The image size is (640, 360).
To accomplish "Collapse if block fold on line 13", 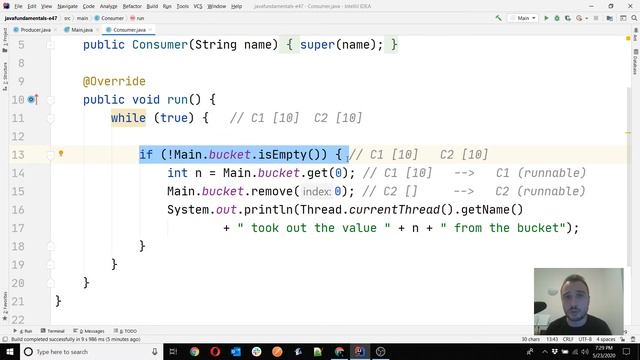I will (x=51, y=155).
